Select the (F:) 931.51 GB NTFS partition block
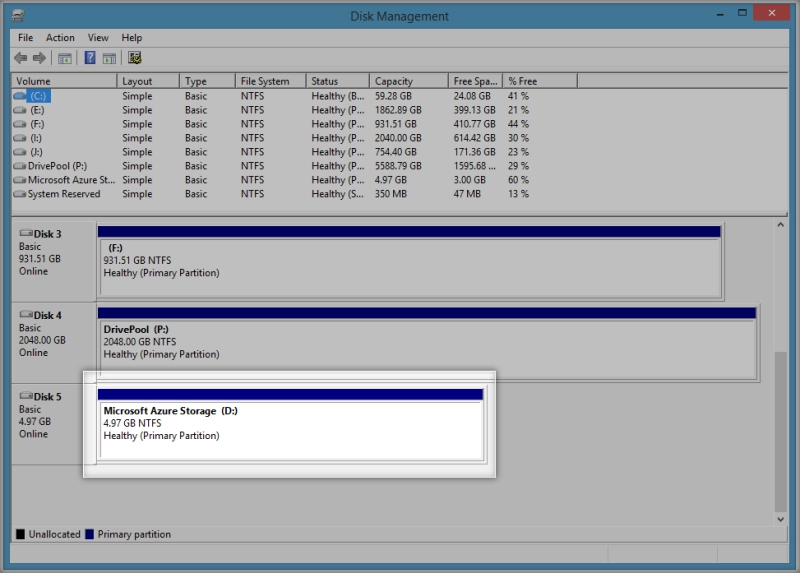This screenshot has width=800, height=573. 409,262
